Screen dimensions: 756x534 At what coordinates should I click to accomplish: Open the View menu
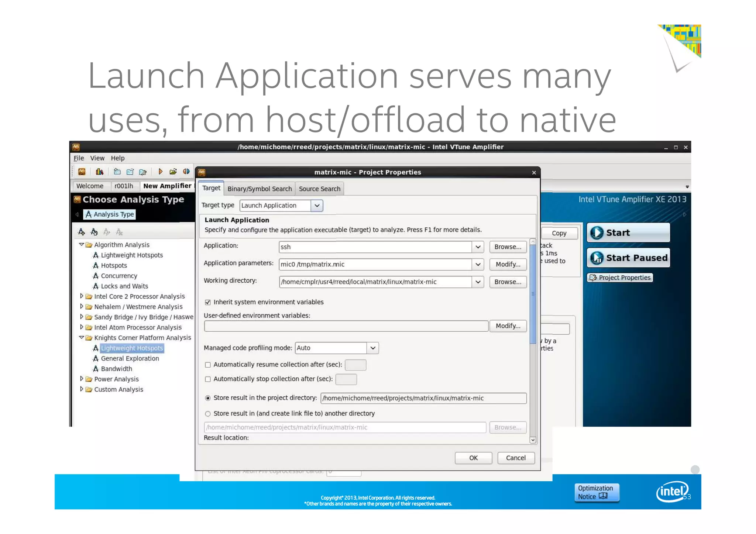pos(97,158)
